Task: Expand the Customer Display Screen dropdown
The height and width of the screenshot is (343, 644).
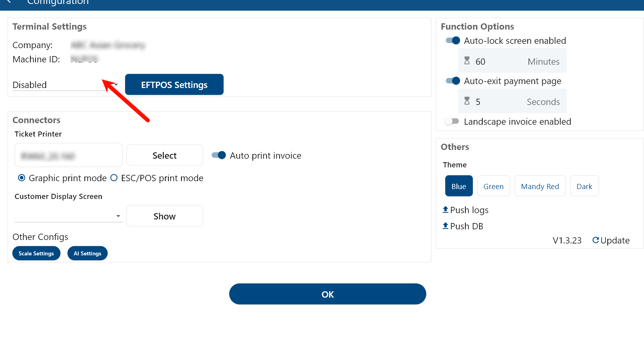Action: [x=69, y=216]
